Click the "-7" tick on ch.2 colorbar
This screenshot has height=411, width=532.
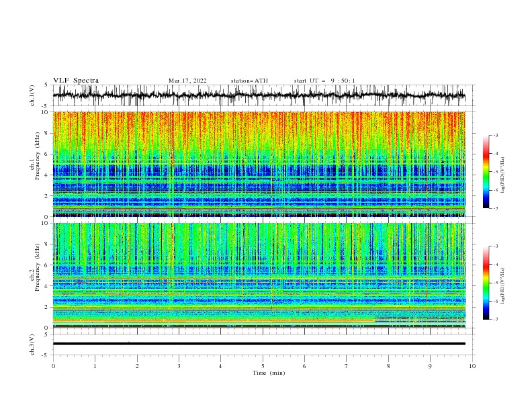tap(495, 319)
